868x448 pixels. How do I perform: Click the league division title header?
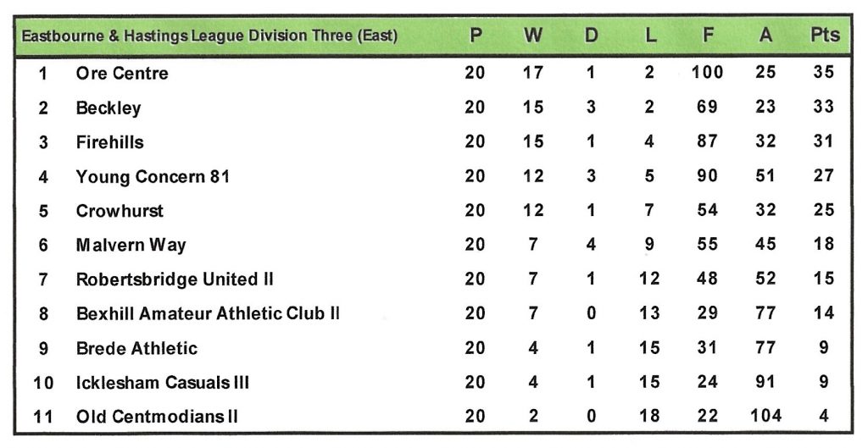209,36
